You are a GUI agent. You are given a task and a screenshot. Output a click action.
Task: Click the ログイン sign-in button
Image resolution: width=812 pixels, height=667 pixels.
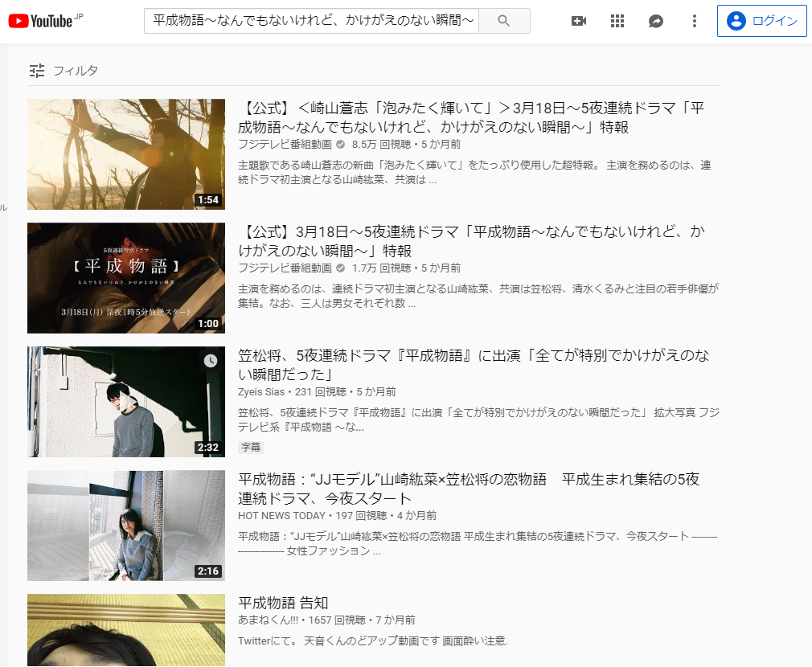point(762,21)
